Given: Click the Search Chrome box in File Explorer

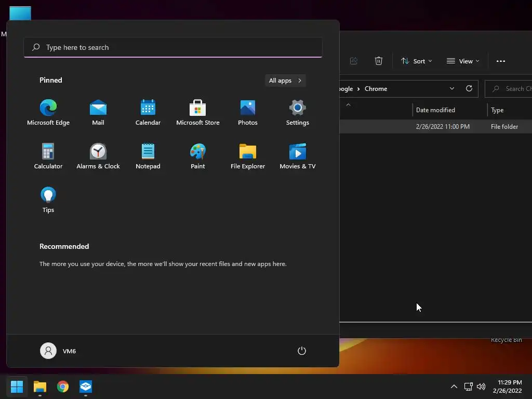Looking at the screenshot, I should tap(508, 89).
